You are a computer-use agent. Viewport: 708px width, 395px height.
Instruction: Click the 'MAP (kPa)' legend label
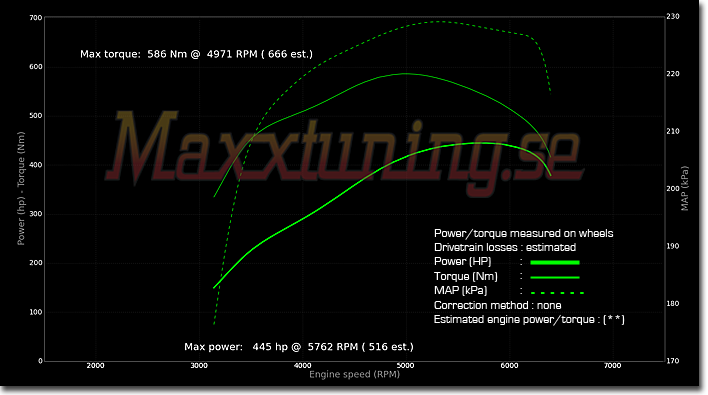tap(461, 290)
